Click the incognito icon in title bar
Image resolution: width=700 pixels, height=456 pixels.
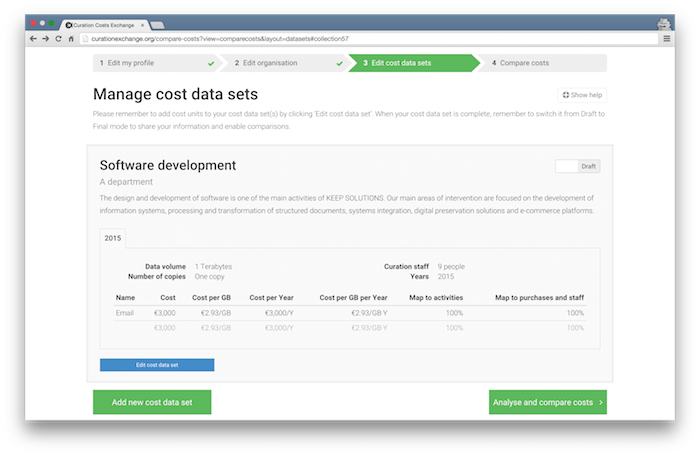click(x=664, y=24)
